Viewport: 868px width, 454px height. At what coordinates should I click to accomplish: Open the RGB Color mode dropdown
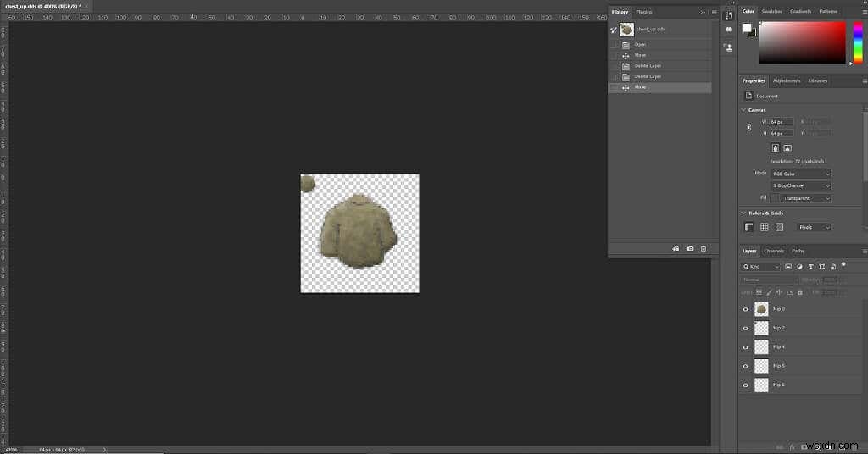click(x=801, y=174)
